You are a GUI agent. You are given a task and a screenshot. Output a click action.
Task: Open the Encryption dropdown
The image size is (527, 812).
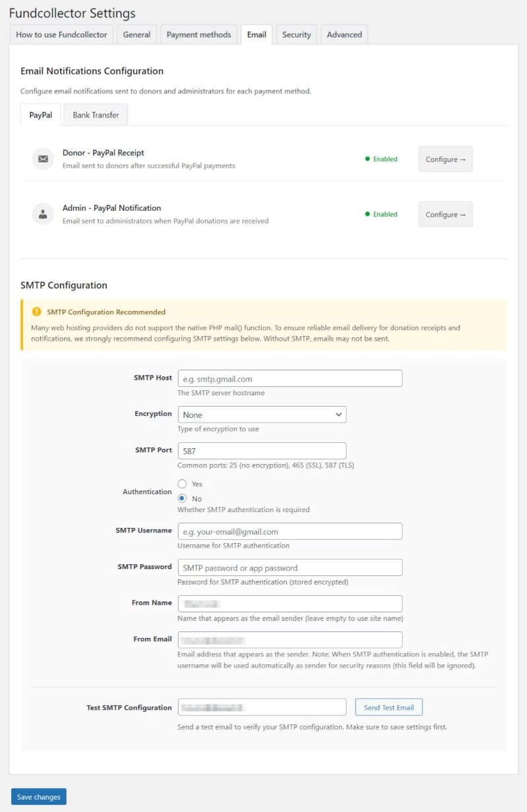262,415
